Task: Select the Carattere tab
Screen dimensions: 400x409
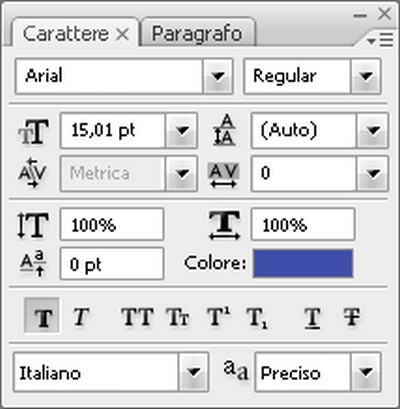Action: [x=75, y=33]
